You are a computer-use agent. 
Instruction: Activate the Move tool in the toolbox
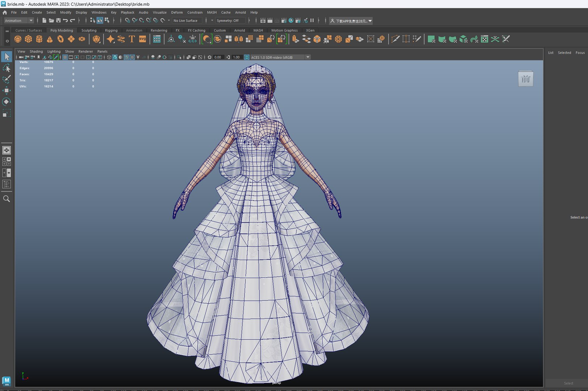[7, 91]
